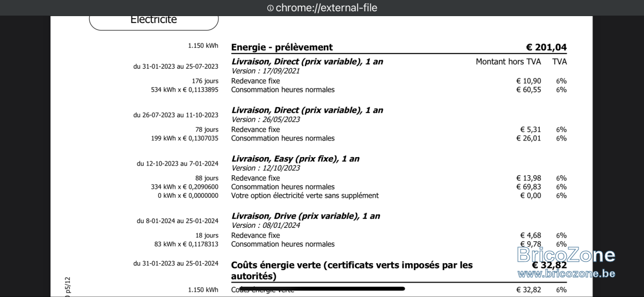The width and height of the screenshot is (644, 297).
Task: Select '78 jours' text
Action: [207, 129]
